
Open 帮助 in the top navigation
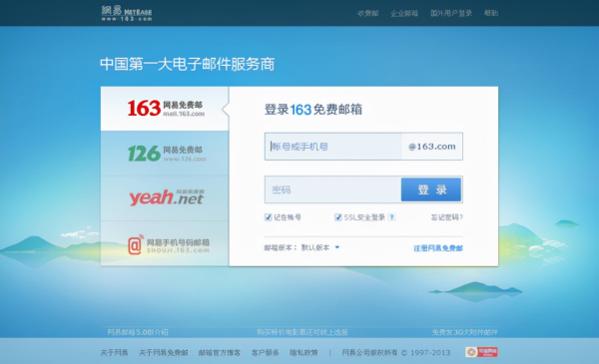pyautogui.click(x=491, y=13)
